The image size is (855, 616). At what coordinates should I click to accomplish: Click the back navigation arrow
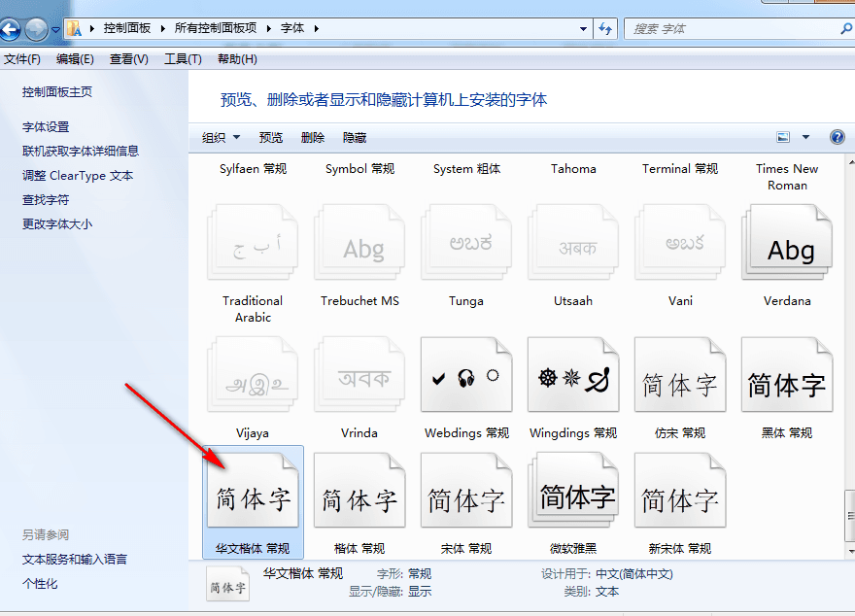tap(11, 29)
